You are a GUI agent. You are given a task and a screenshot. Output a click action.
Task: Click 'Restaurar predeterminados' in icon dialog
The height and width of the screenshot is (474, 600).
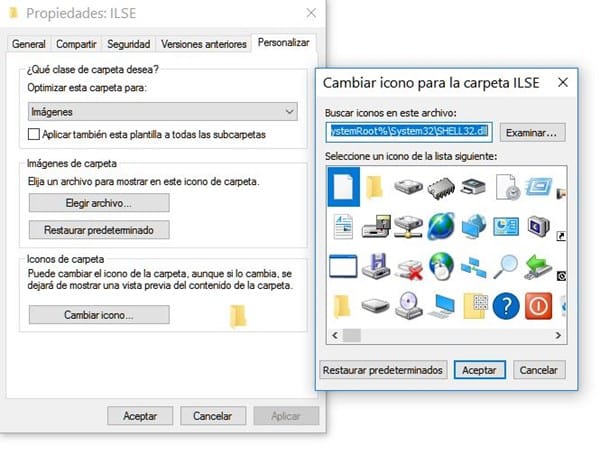[x=383, y=370]
